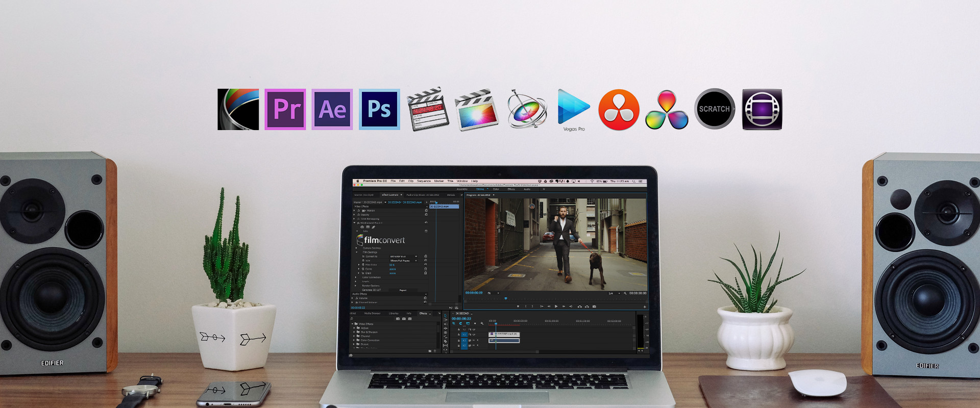Click the 30 SECOND.mp4 video clip in timeline
The image size is (980, 408).
504,335
